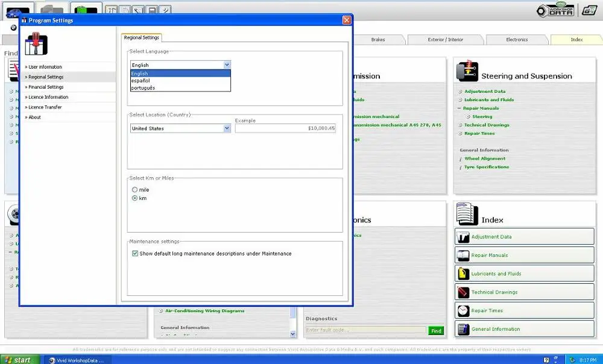Screen dimensions: 603x364
Task: Select the km radio button
Action: [x=134, y=198]
